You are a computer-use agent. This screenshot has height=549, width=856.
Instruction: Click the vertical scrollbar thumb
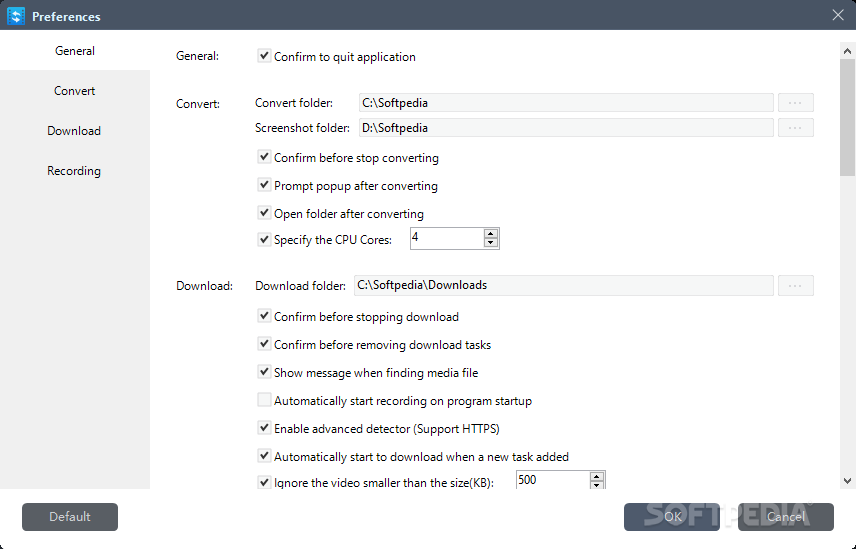847,117
